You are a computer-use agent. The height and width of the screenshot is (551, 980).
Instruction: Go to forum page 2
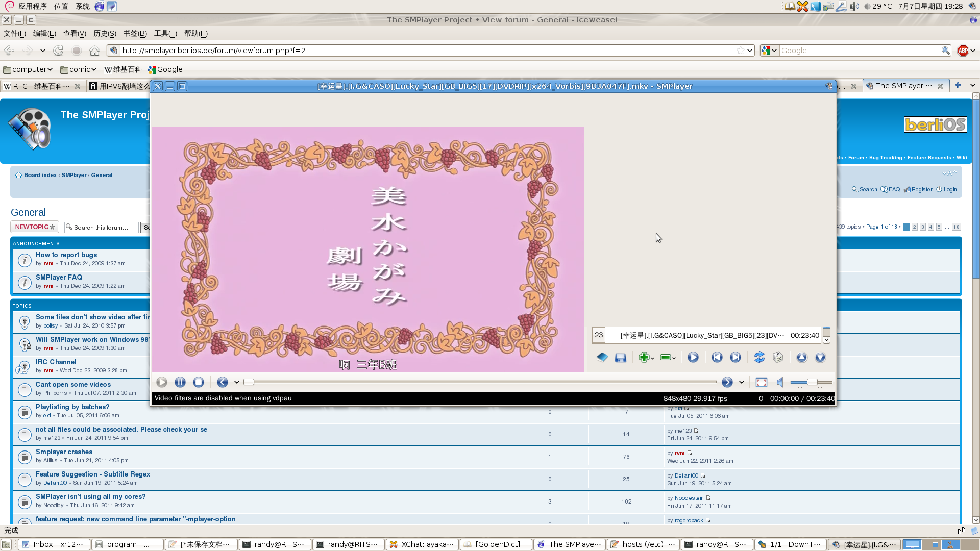(x=914, y=227)
